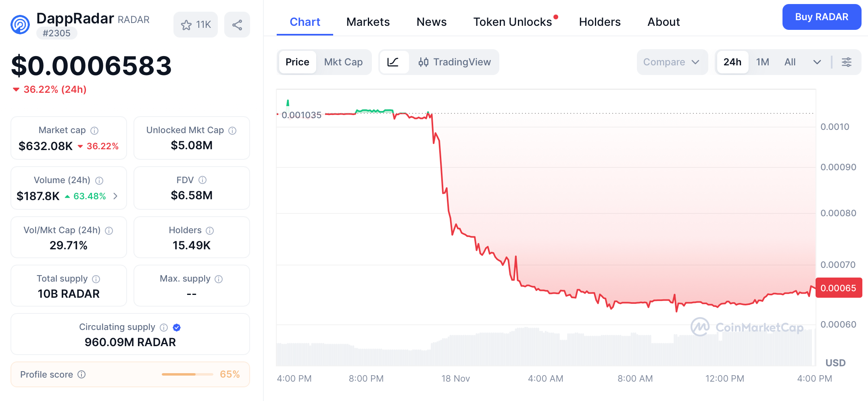This screenshot has width=868, height=401.
Task: Click the DappRadar logo icon
Action: tap(20, 25)
